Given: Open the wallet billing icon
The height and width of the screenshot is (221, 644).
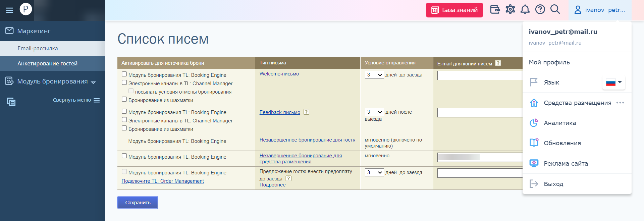Looking at the screenshot, I should [x=495, y=9].
